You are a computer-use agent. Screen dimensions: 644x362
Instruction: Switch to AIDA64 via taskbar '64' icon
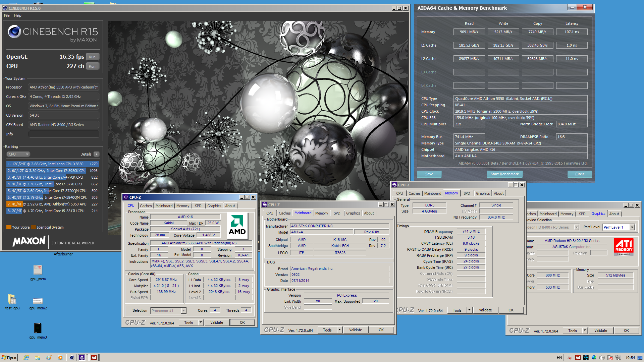(94, 358)
